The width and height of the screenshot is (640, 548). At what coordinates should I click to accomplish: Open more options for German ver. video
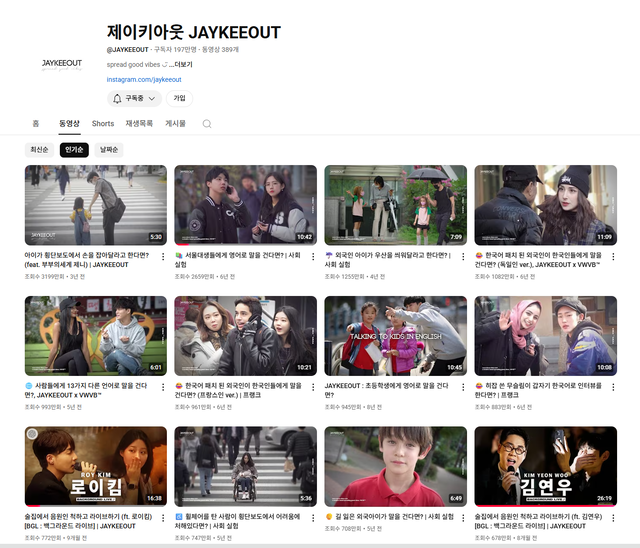point(613,256)
